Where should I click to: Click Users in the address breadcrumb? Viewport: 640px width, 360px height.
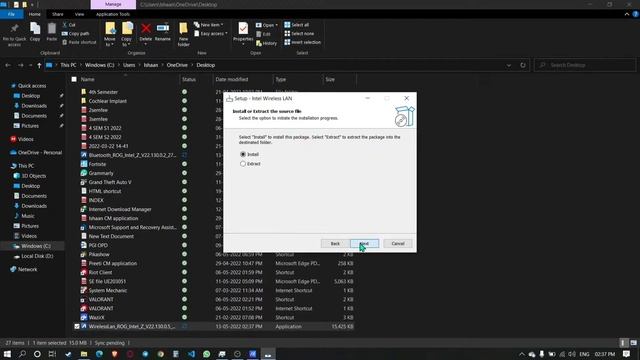point(129,65)
